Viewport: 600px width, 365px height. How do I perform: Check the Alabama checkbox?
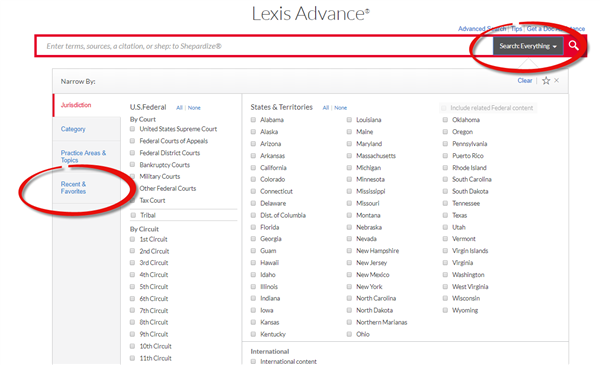(253, 120)
